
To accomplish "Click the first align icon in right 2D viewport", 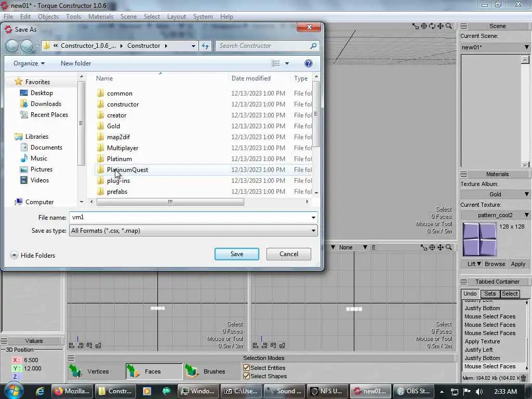I will coord(256,345).
